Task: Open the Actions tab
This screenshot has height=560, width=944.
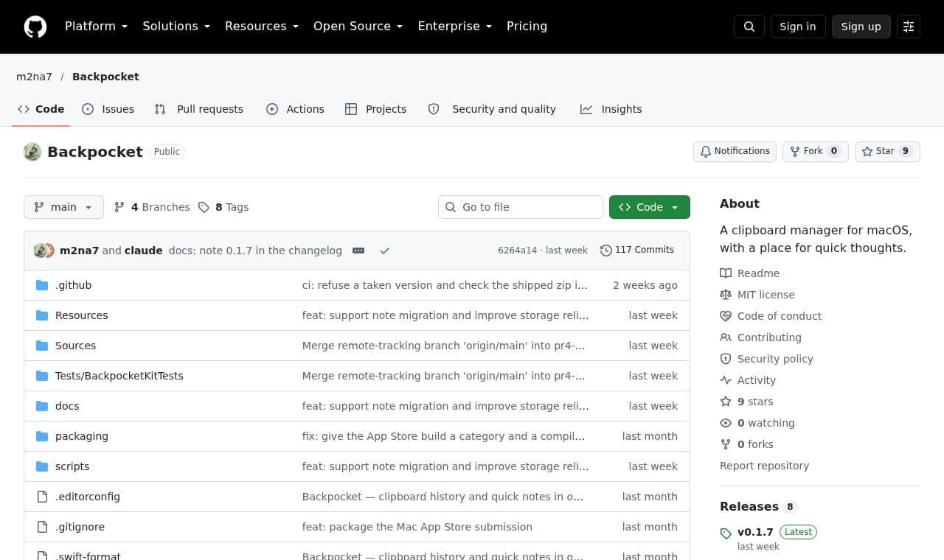Action: (x=295, y=109)
